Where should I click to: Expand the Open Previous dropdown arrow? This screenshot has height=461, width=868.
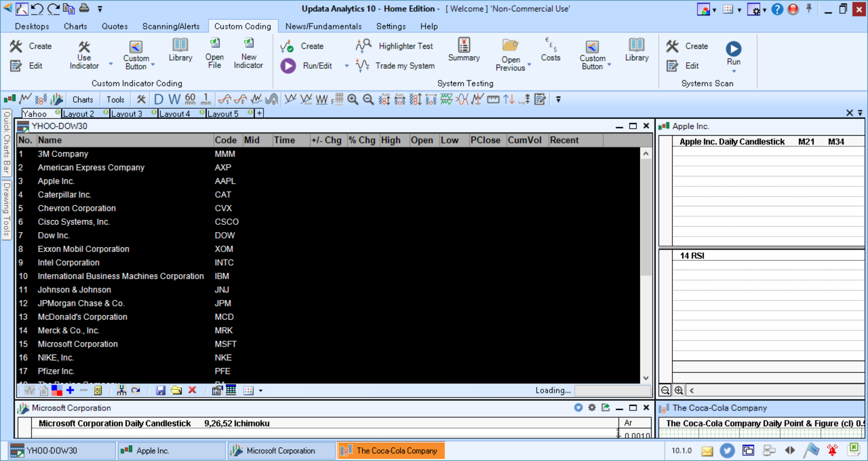tap(529, 65)
